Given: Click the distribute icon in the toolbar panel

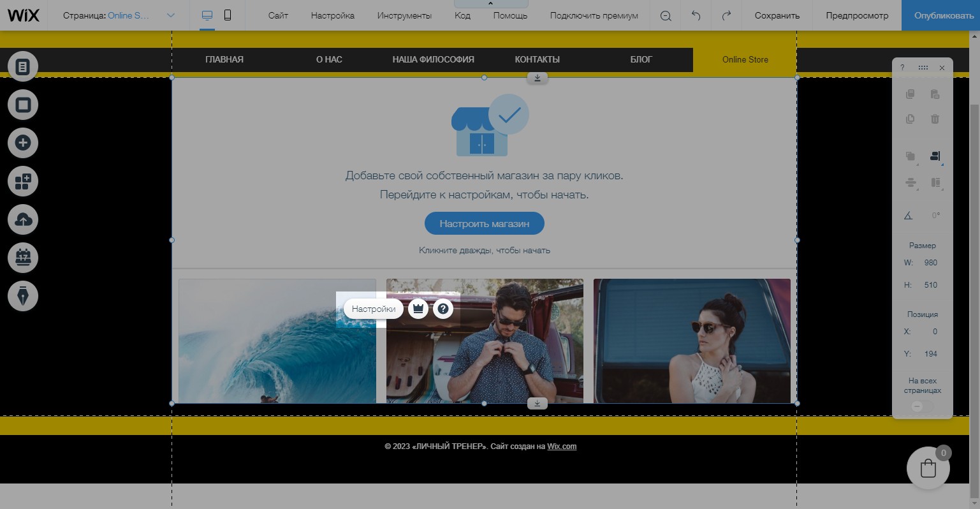Looking at the screenshot, I should point(911,182).
